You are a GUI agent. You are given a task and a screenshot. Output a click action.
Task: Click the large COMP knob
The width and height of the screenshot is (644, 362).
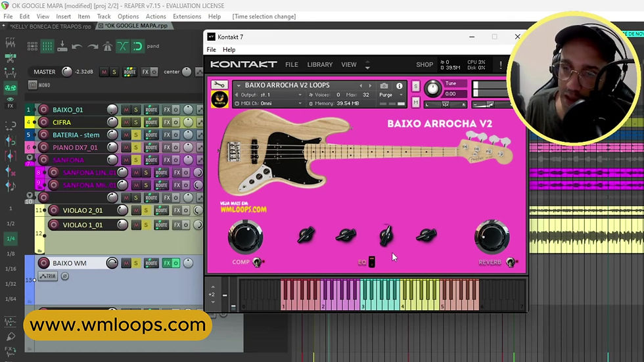point(245,237)
